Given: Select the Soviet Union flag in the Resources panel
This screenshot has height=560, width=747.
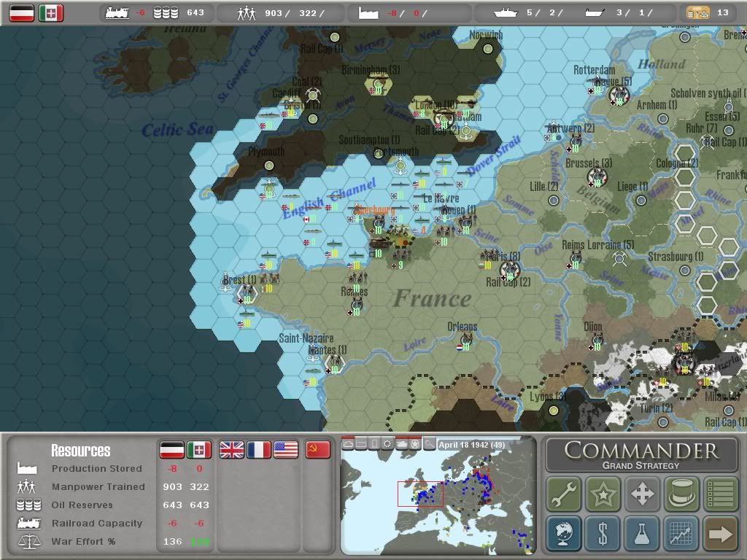Looking at the screenshot, I should [318, 449].
